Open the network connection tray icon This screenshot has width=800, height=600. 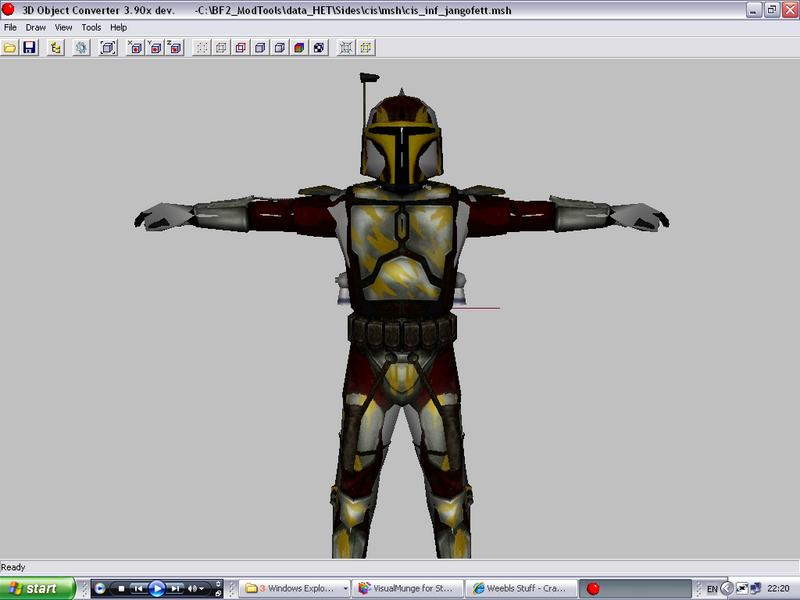pyautogui.click(x=742, y=589)
